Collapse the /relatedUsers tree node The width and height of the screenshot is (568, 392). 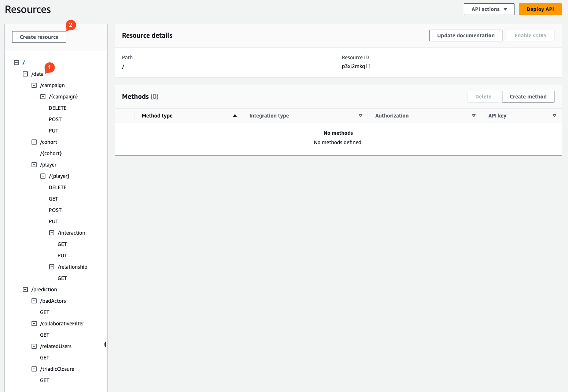34,346
